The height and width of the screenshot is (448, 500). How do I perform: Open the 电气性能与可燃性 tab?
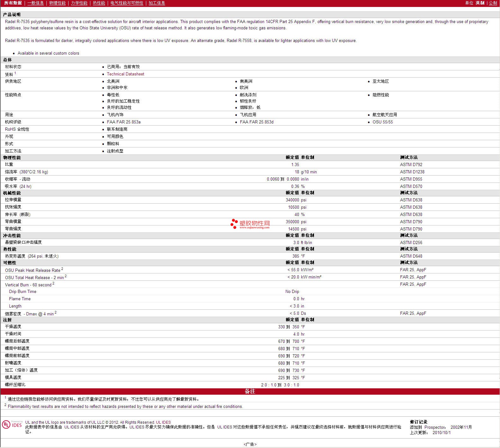(127, 3)
